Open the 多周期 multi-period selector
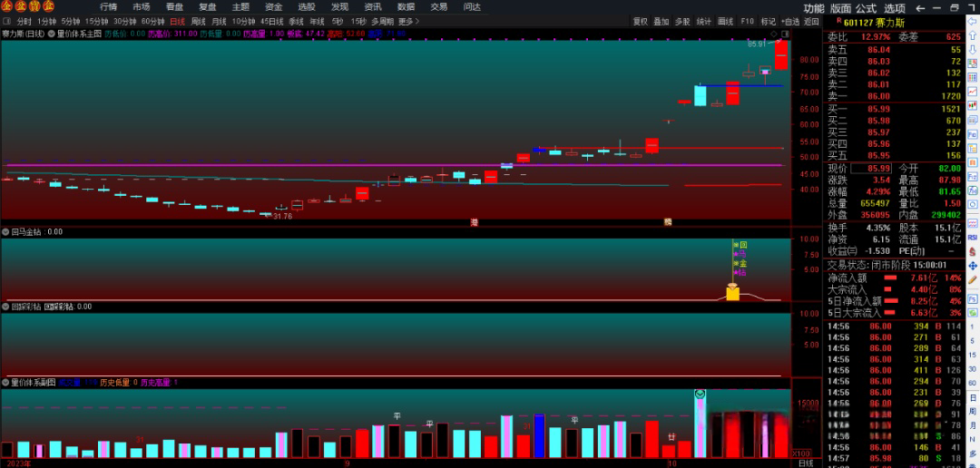Image resolution: width=980 pixels, height=468 pixels. pos(382,21)
